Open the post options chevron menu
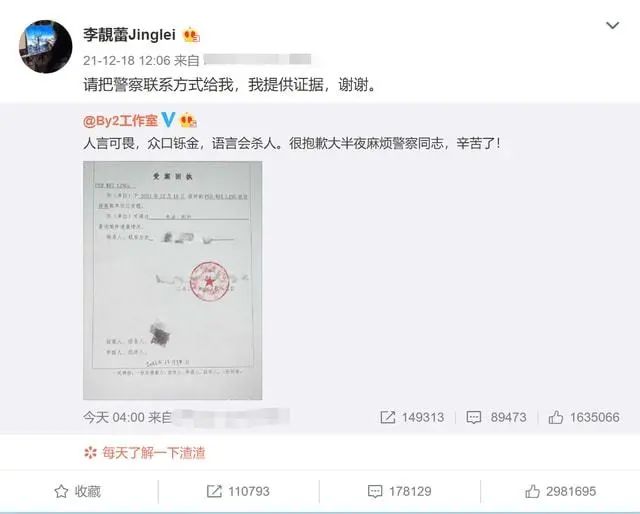Viewport: 640px width, 514px height. tap(612, 26)
